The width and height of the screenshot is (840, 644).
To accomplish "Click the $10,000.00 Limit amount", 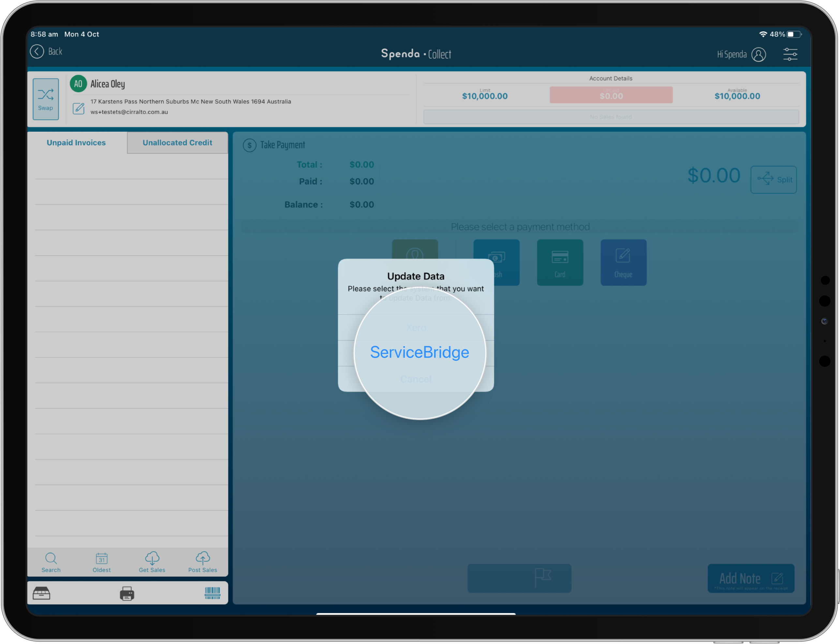I will pyautogui.click(x=485, y=96).
